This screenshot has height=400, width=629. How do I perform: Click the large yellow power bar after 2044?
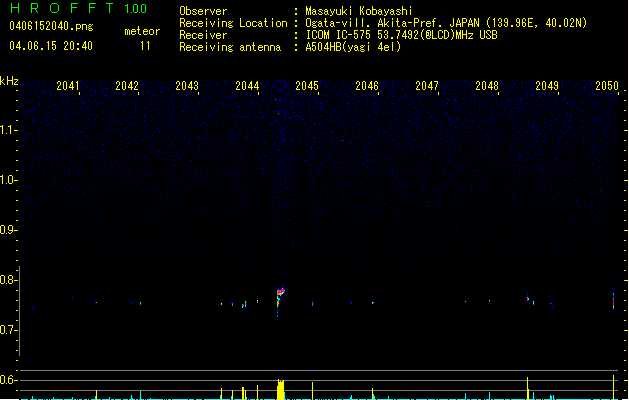pos(280,389)
